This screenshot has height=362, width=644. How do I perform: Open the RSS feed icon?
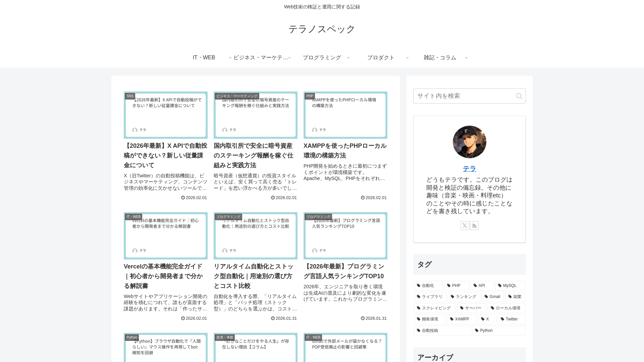coord(474,226)
